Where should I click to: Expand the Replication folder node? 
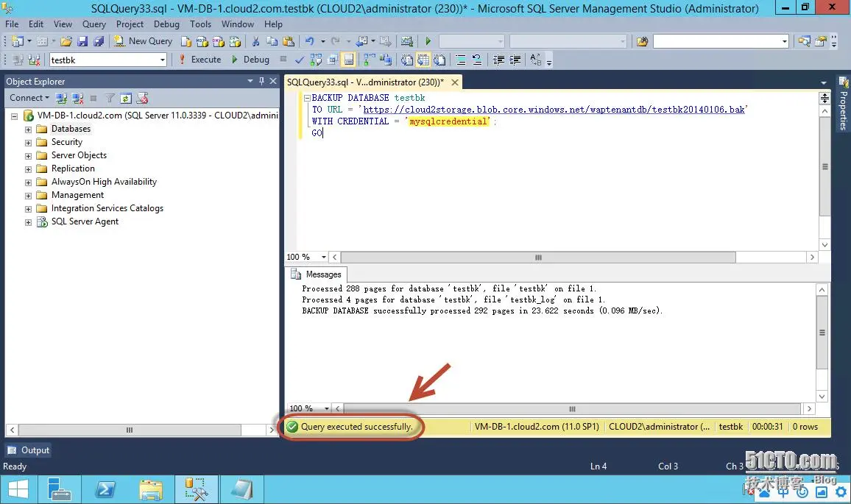tap(28, 169)
